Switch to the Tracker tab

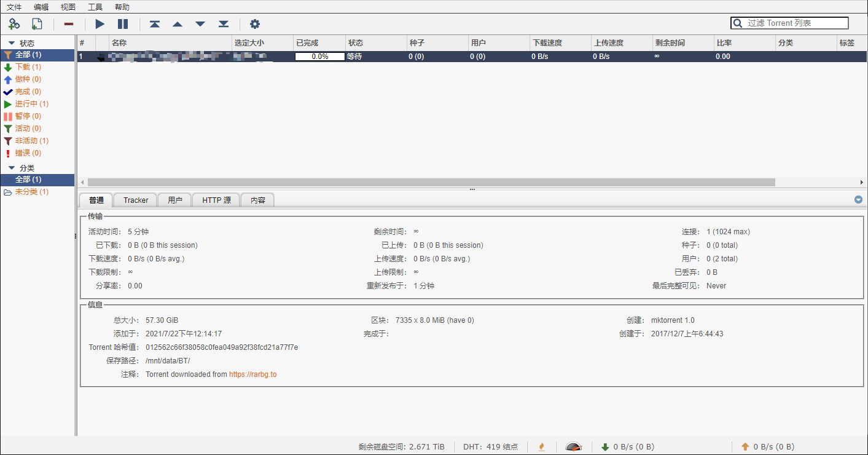coord(136,200)
